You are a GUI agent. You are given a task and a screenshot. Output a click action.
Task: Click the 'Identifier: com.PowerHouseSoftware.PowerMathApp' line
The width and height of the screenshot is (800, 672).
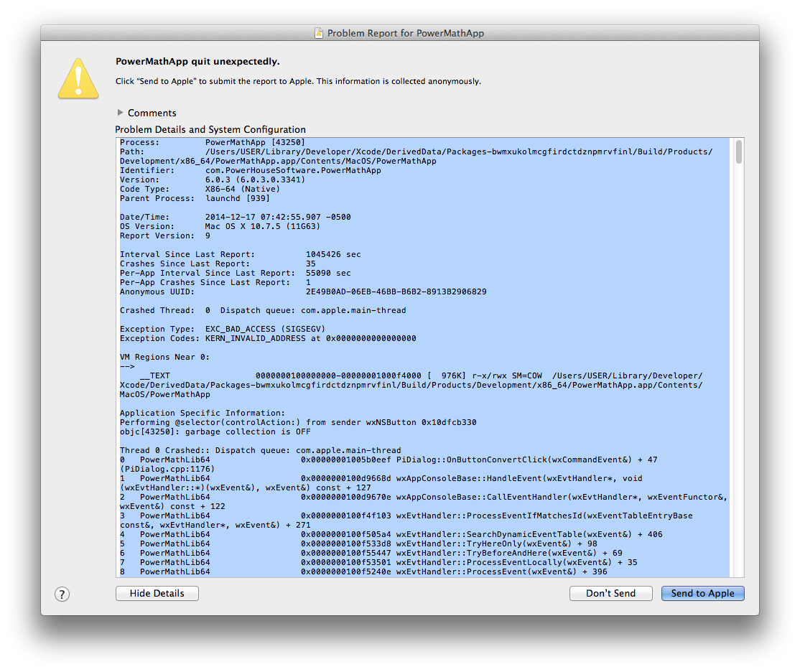(251, 170)
